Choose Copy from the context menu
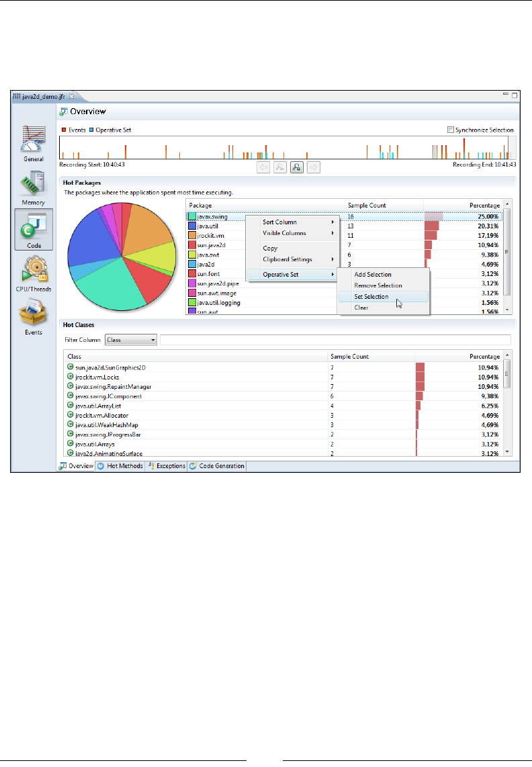 click(x=293, y=248)
